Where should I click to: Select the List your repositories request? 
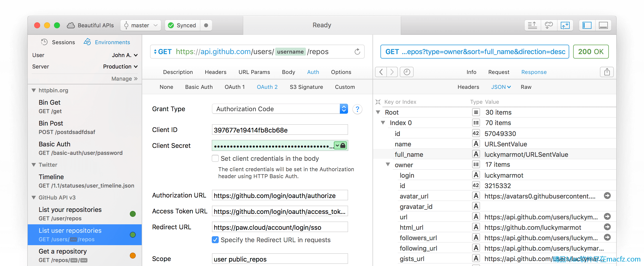point(85,214)
